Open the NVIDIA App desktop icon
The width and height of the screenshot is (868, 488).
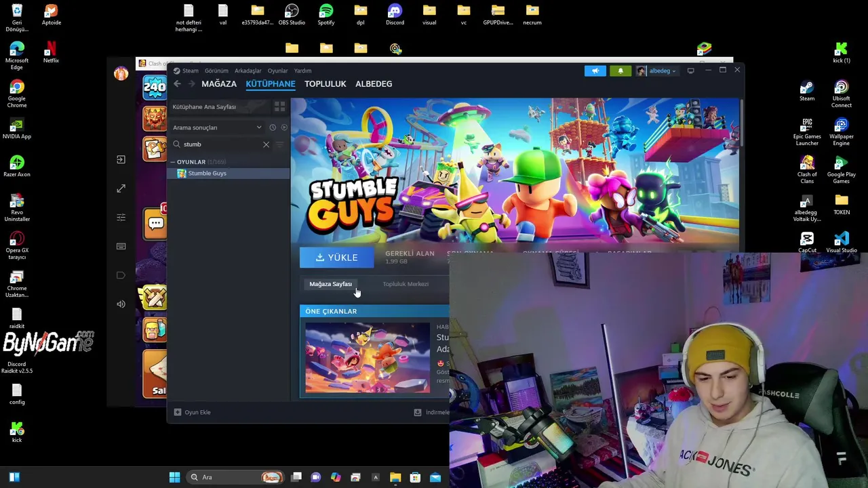click(x=17, y=129)
